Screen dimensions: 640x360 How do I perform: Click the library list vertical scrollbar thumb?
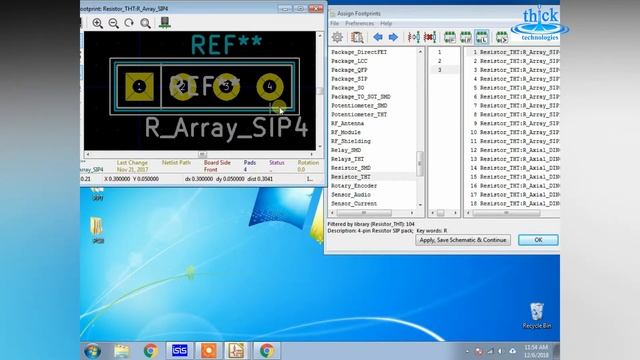[x=420, y=164]
